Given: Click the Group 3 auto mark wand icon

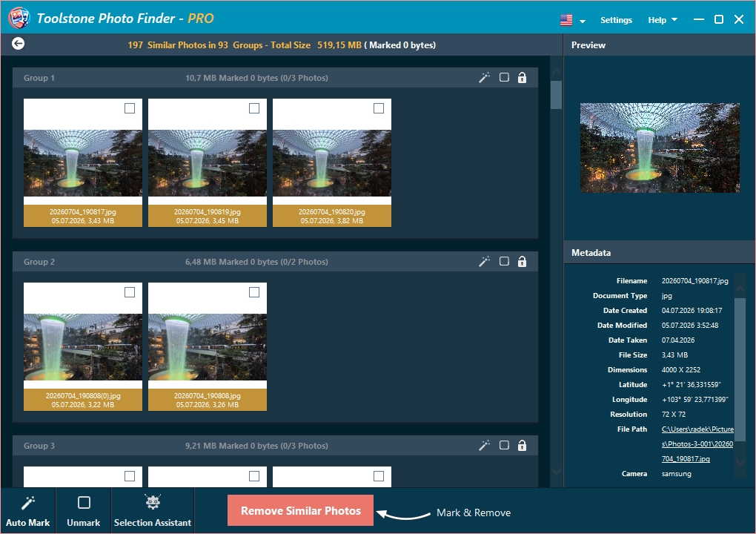Looking at the screenshot, I should coord(484,445).
